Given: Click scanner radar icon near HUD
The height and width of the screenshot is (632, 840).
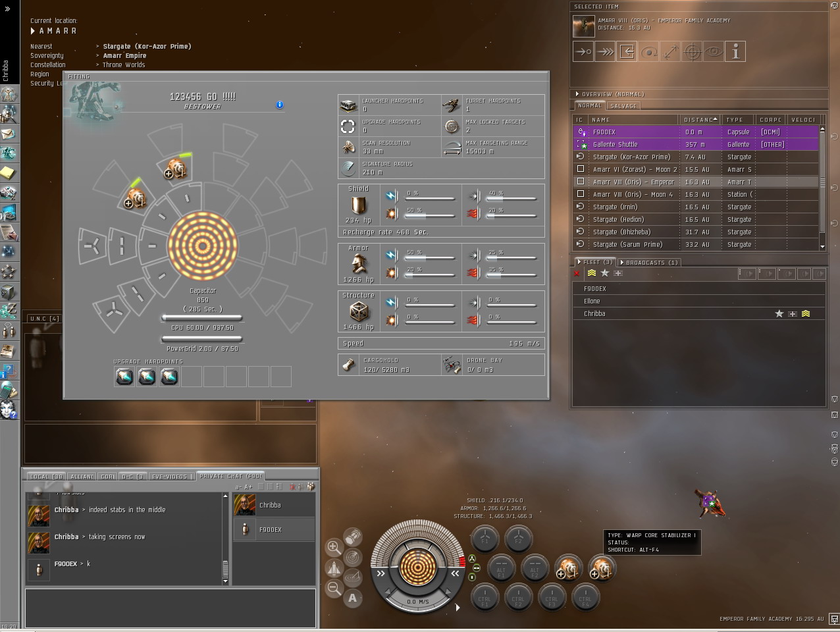Looking at the screenshot, I should pyautogui.click(x=353, y=557).
